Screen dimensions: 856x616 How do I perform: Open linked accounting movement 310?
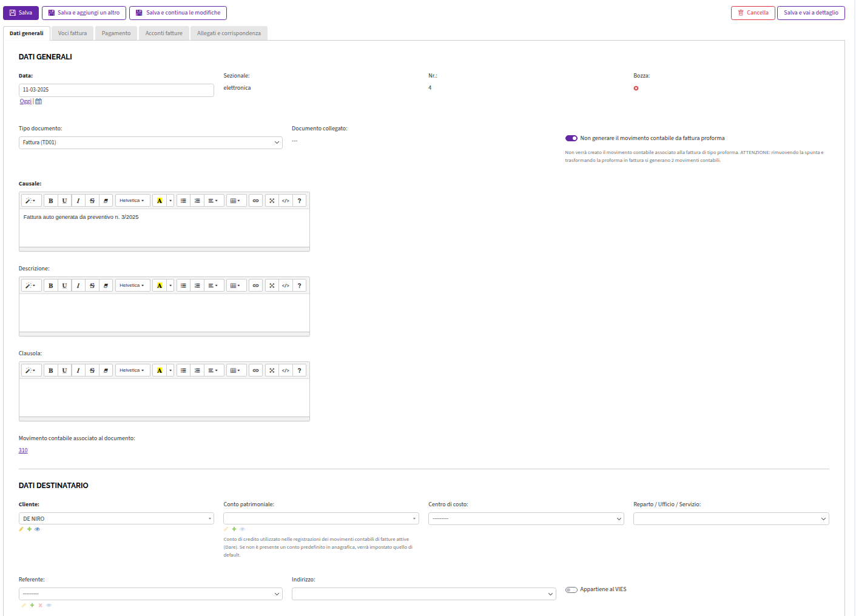pos(23,450)
